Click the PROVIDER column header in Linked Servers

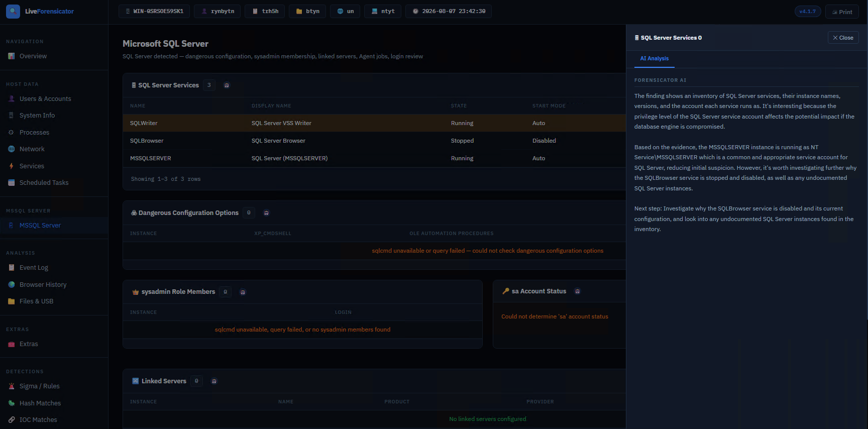point(540,402)
